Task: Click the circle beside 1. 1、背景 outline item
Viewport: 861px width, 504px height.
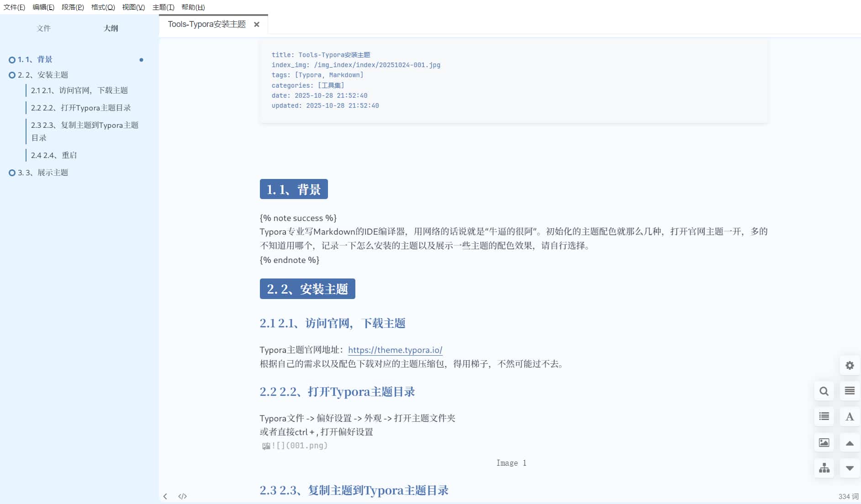Action: click(12, 60)
